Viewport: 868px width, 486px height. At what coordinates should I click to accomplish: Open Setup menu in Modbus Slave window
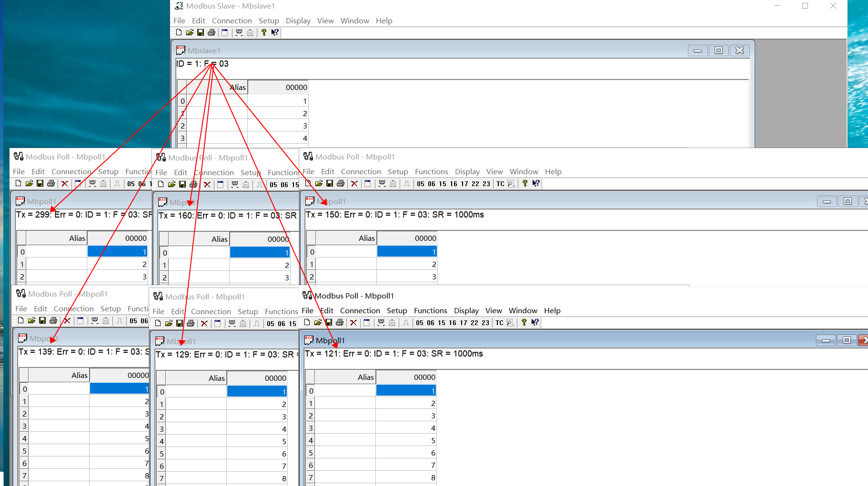point(269,20)
